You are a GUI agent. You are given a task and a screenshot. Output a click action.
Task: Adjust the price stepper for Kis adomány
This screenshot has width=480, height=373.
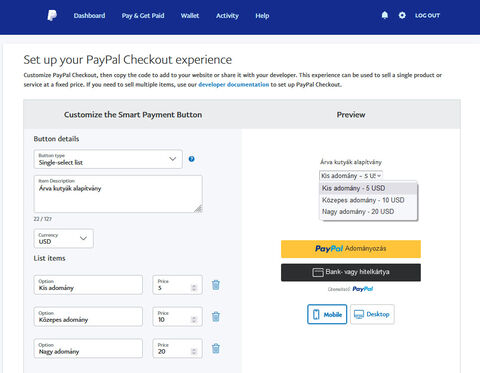click(194, 287)
